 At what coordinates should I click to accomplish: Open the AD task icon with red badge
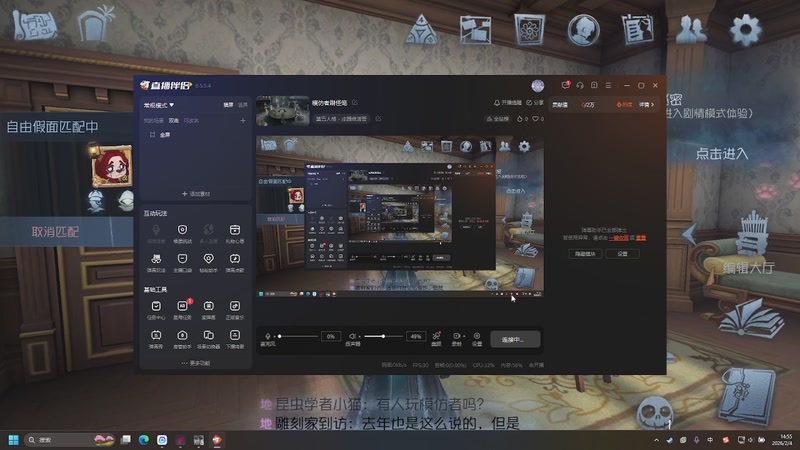click(182, 306)
